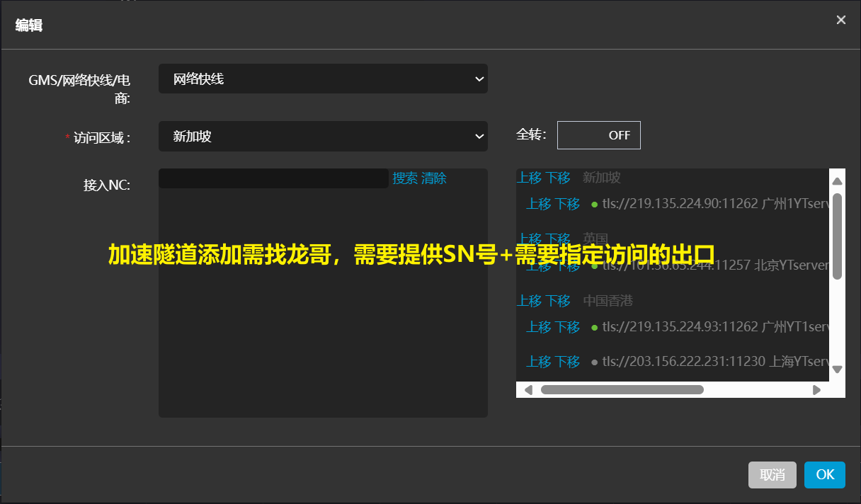The width and height of the screenshot is (861, 504).
Task: Click the right arrow of the horizontal scrollbar
Action: click(x=818, y=389)
